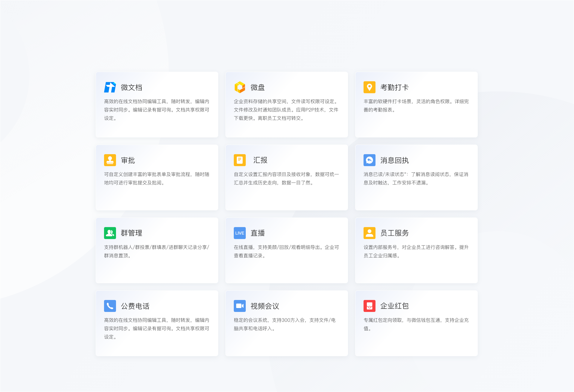Open the 微文档 title
The height and width of the screenshot is (392, 574).
(x=132, y=88)
